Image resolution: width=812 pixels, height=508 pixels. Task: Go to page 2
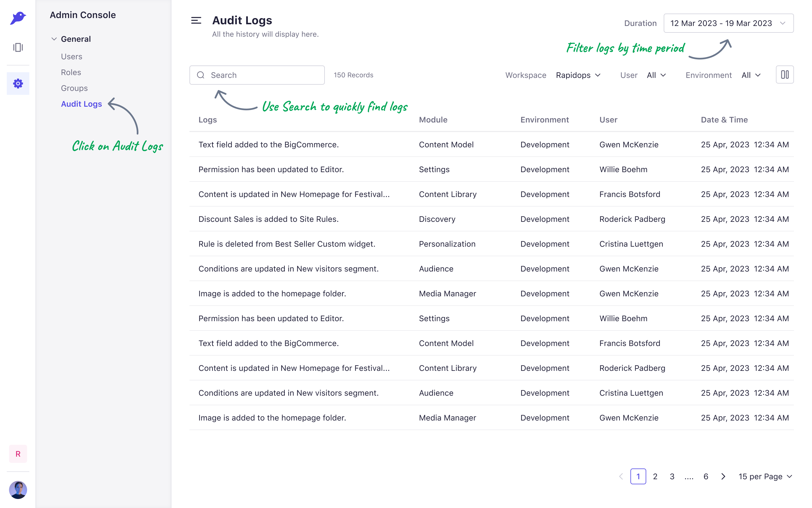(655, 476)
